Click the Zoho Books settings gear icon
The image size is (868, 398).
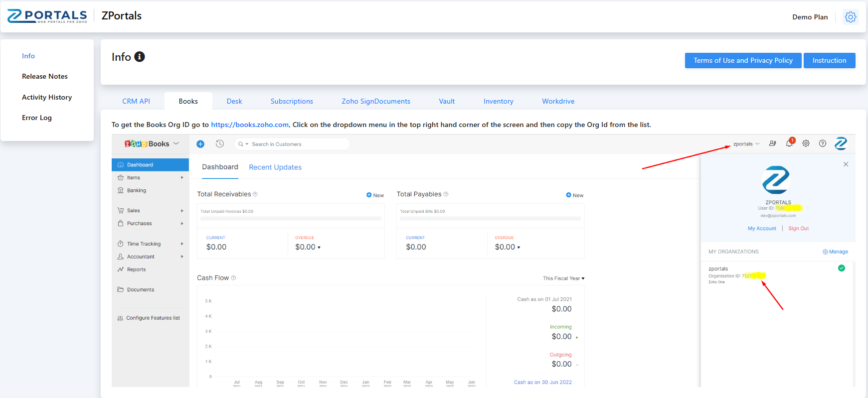coord(806,143)
